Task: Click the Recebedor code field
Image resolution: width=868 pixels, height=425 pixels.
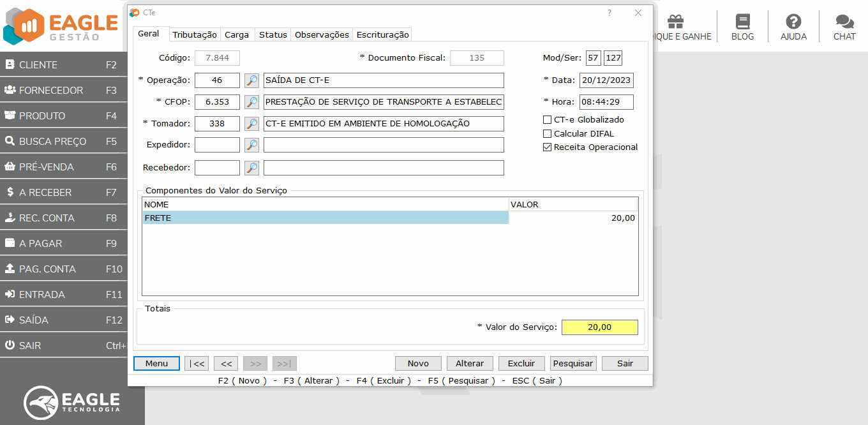Action: click(x=217, y=168)
